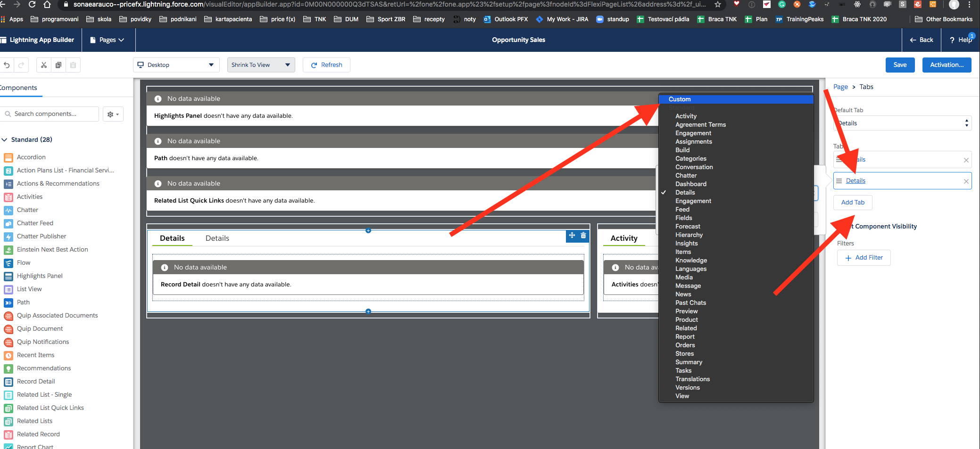Viewport: 980px width, 449px height.
Task: Click the copy icon in toolbar
Action: [58, 65]
